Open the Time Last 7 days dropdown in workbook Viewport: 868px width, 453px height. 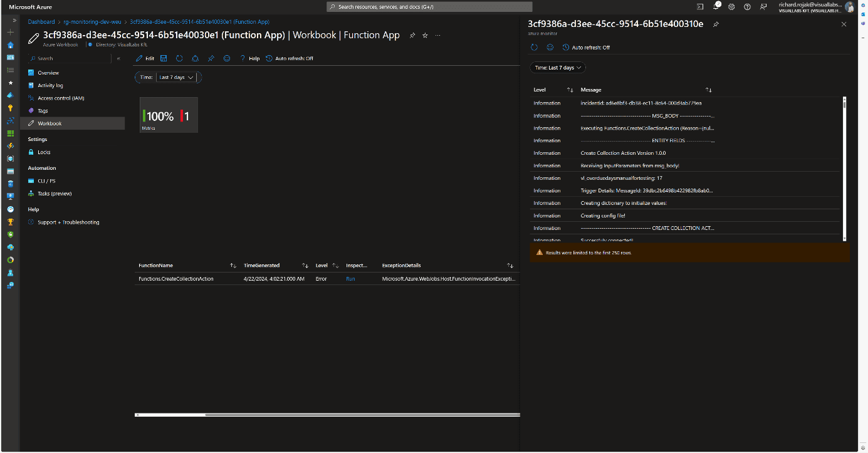point(177,77)
